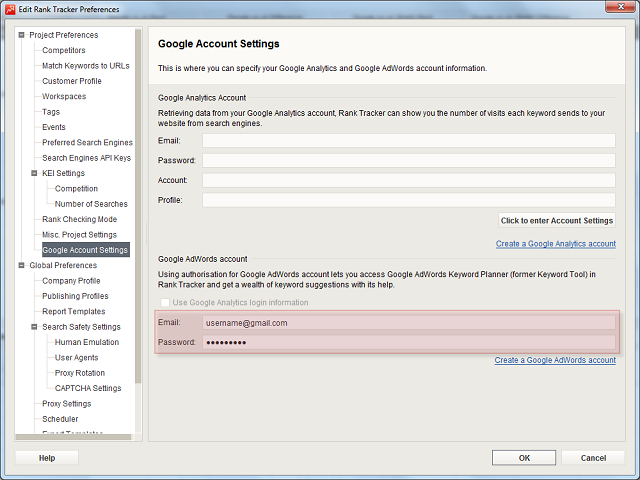Click to enter Account Settings button
Screen dimensions: 640x480
tap(557, 220)
